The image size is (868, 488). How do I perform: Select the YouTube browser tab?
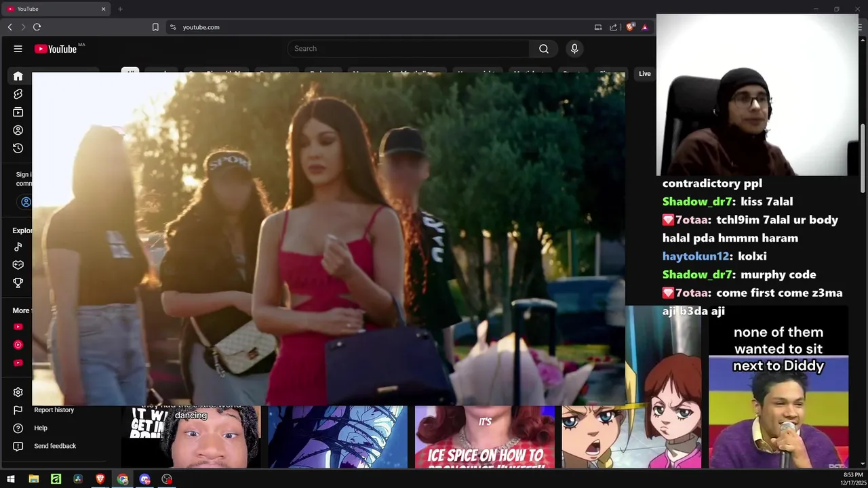57,9
